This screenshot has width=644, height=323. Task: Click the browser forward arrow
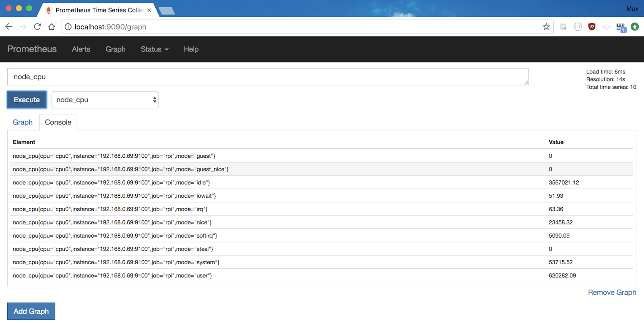(x=23, y=27)
